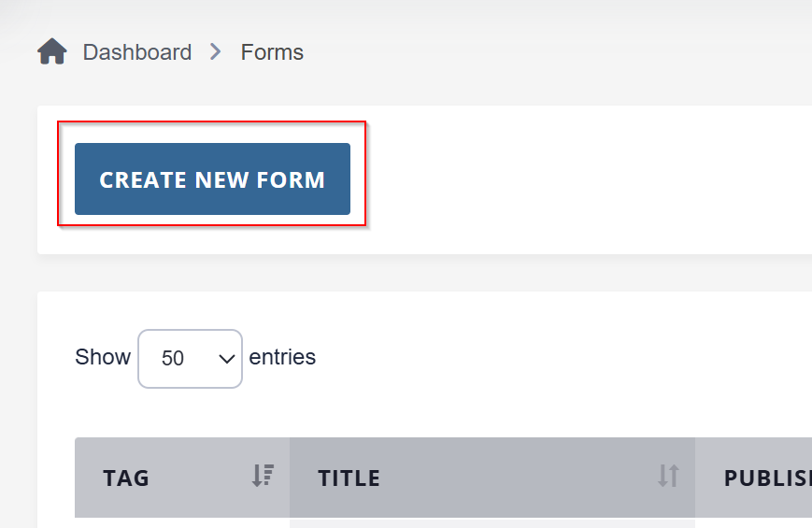This screenshot has height=528, width=812.
Task: Click the chevron arrow of entries dropdown
Action: [x=226, y=359]
